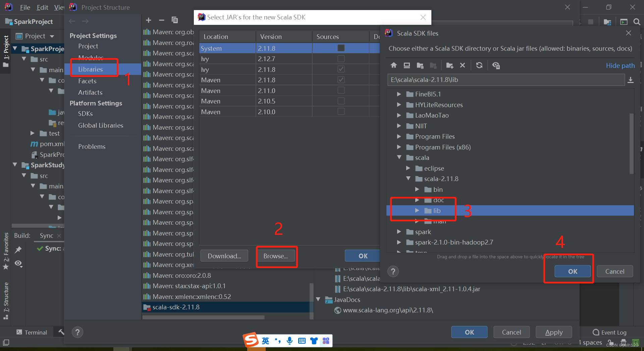644x351 pixels.
Task: Show hidden files and directories icon
Action: click(496, 65)
